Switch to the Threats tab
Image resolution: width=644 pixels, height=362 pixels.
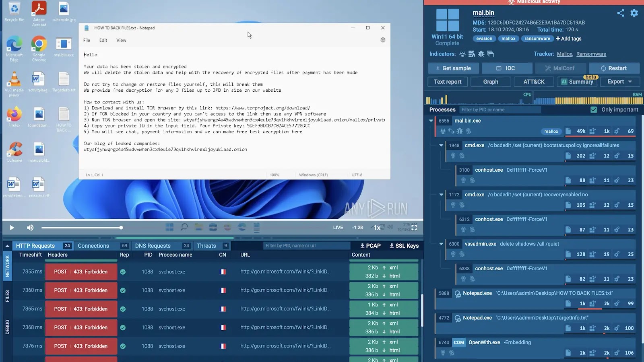[212, 246]
